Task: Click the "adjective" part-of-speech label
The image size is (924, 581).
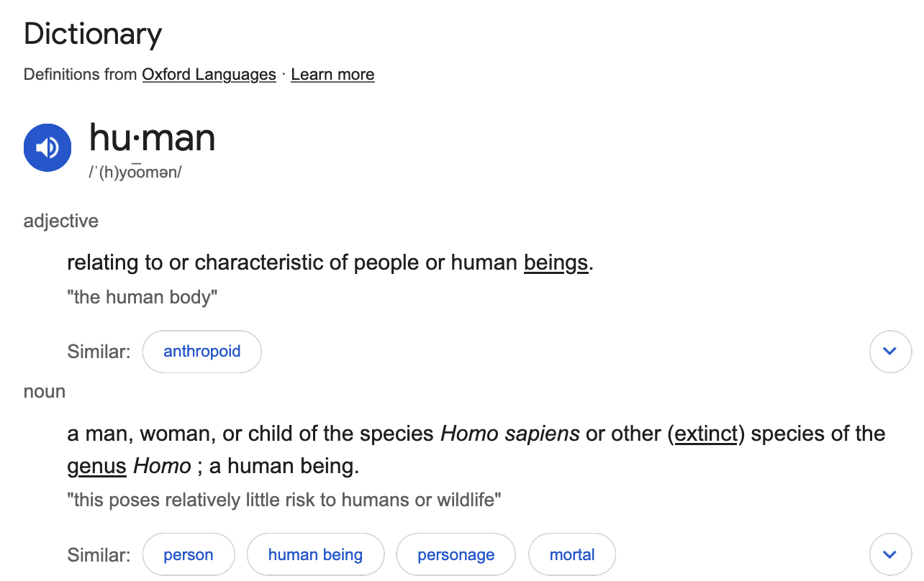Action: tap(61, 221)
